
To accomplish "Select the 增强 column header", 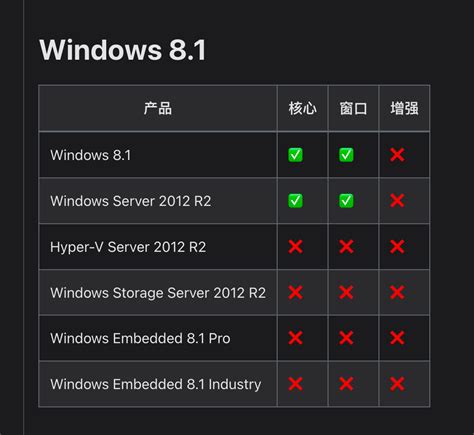I will tap(404, 108).
